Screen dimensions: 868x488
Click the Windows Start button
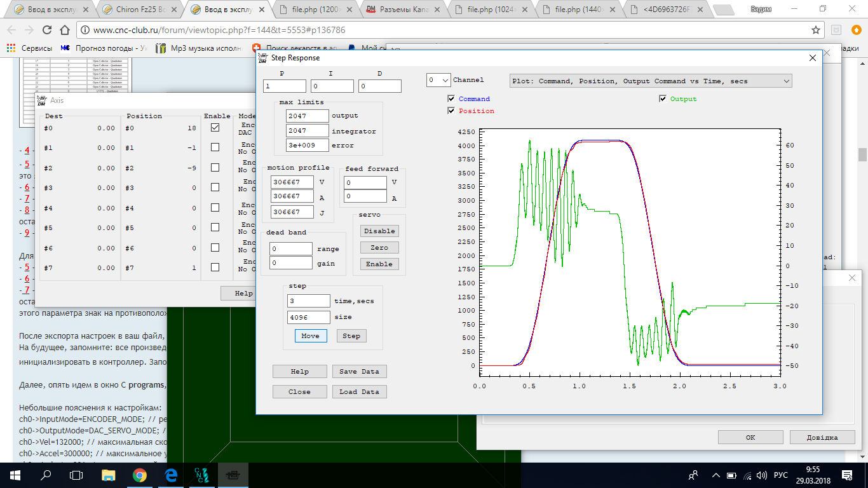pos(15,475)
